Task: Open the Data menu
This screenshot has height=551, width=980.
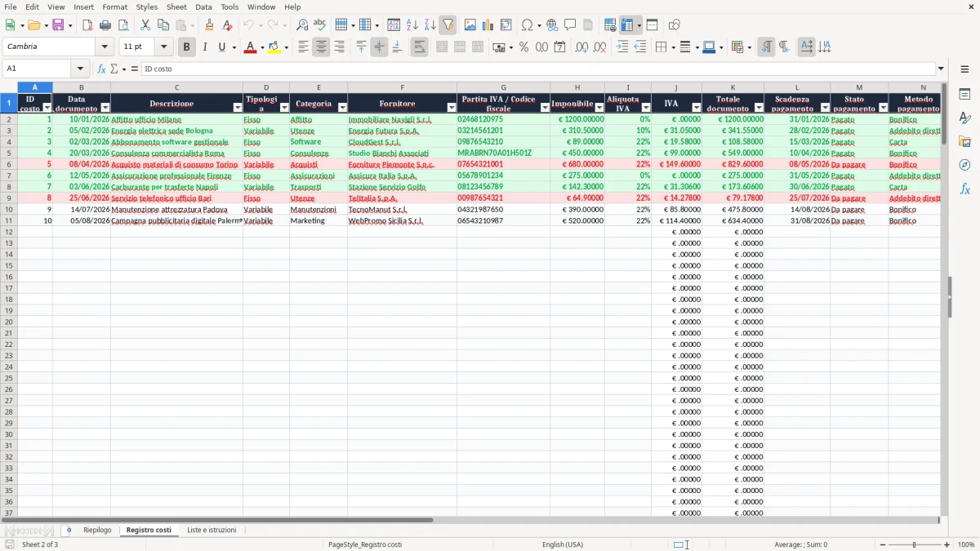Action: 203,7
